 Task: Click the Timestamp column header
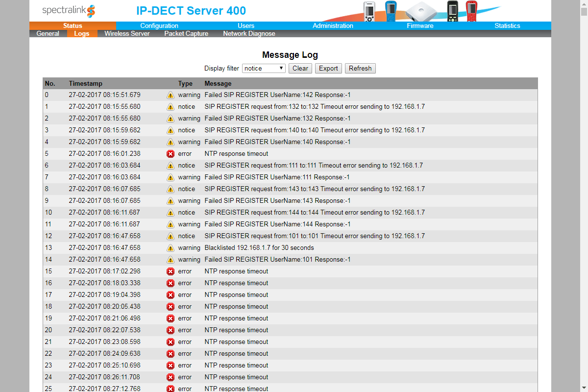click(86, 84)
